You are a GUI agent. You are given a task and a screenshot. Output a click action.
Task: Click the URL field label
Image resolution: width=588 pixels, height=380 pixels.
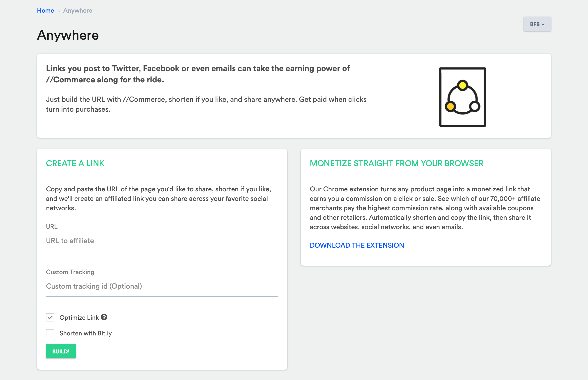pos(52,226)
